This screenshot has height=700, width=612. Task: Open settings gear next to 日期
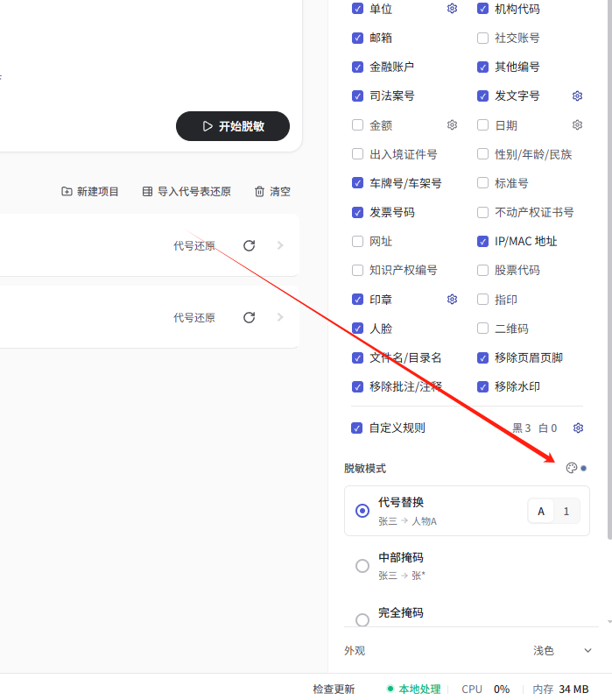pos(577,125)
